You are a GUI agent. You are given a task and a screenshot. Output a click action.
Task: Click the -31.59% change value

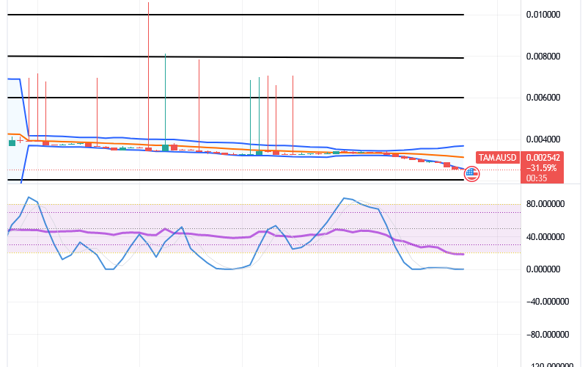542,168
